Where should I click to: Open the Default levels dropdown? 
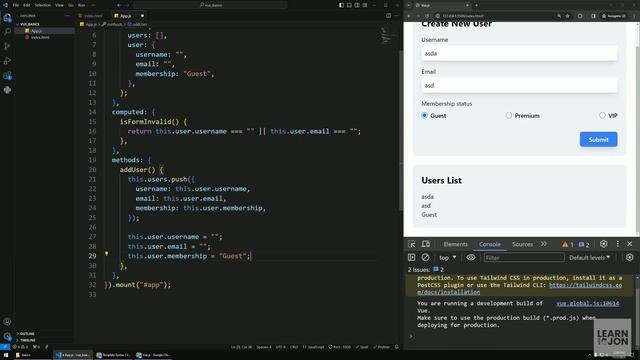click(x=589, y=258)
